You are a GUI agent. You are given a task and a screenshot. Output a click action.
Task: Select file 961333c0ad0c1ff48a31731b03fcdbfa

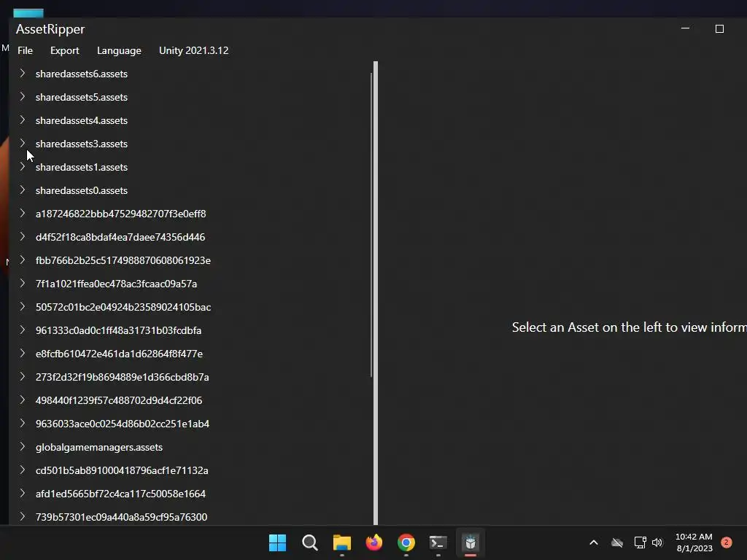[118, 330]
